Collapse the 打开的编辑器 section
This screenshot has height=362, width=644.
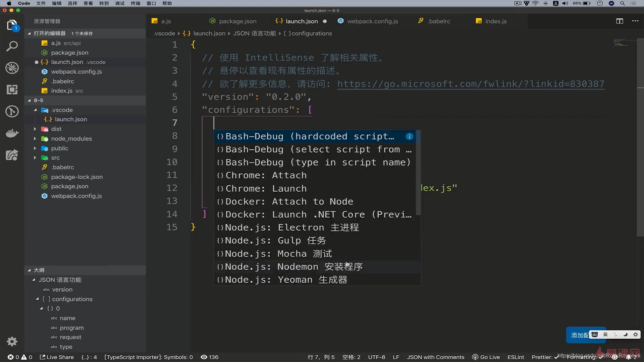click(x=29, y=34)
